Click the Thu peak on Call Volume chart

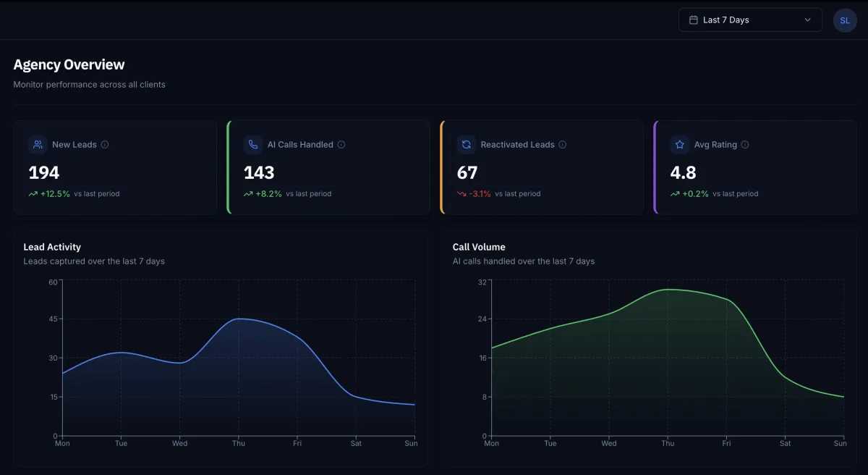pyautogui.click(x=668, y=290)
